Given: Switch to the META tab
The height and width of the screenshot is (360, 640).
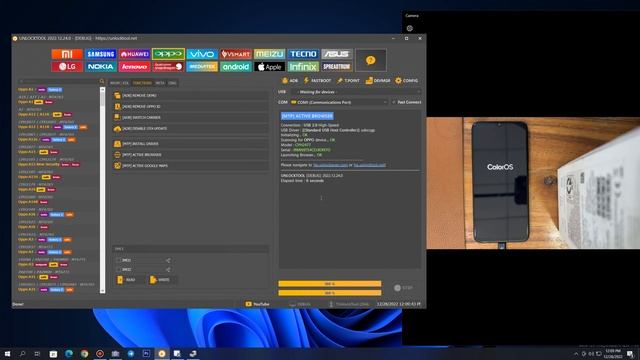Looking at the screenshot, I should pos(160,83).
